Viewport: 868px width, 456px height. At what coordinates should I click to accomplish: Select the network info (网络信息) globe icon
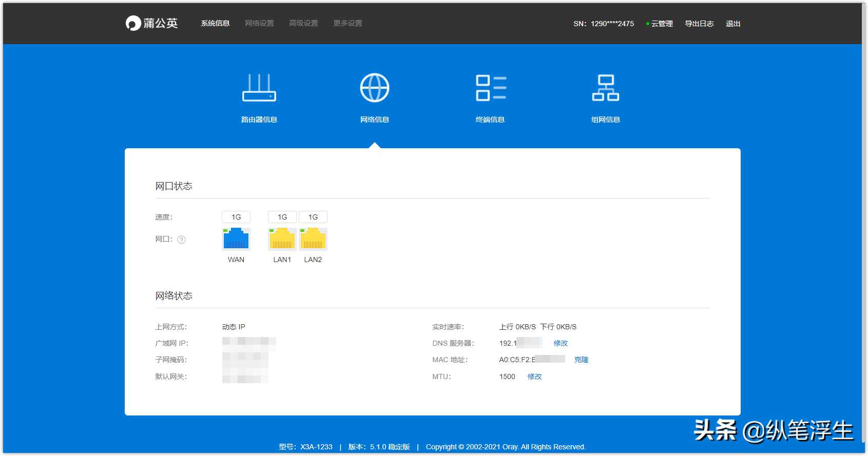pos(375,88)
